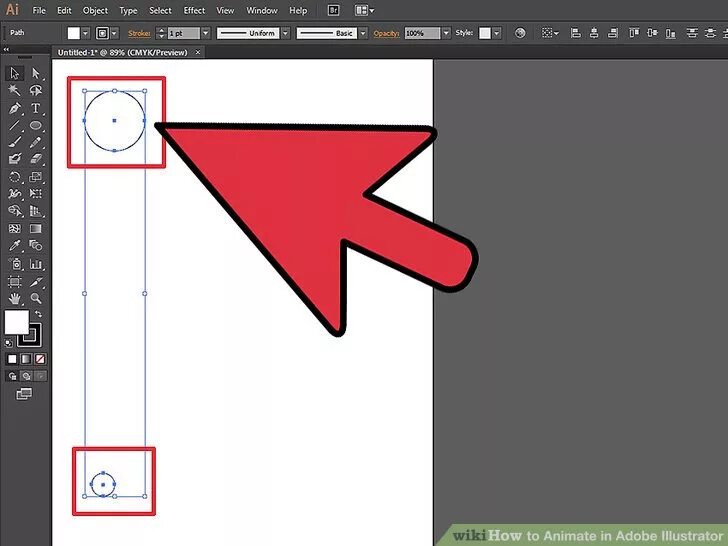Click the white Fill box in the toolbar
The image size is (728, 546).
[16, 322]
